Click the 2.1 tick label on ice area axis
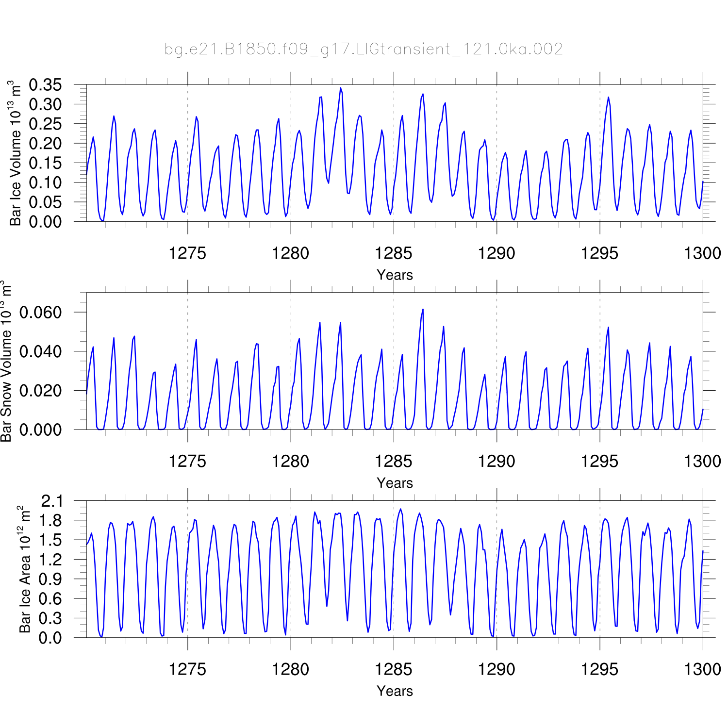The height and width of the screenshot is (728, 728). 51,501
